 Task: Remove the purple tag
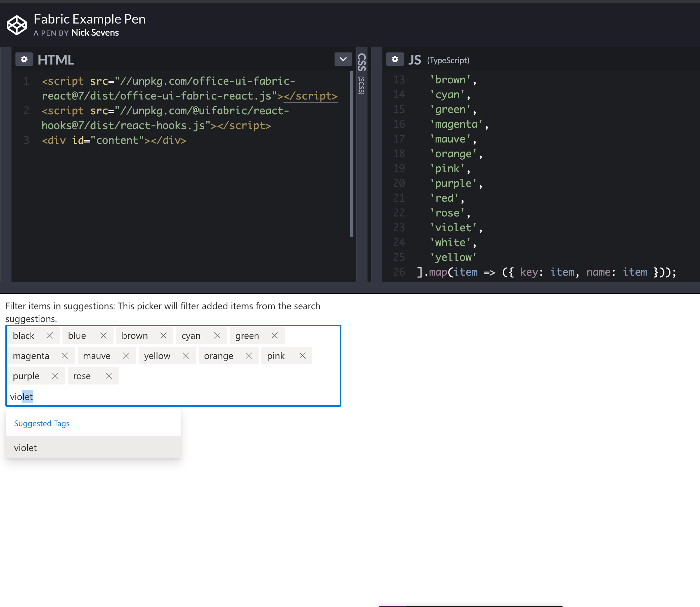coord(55,376)
